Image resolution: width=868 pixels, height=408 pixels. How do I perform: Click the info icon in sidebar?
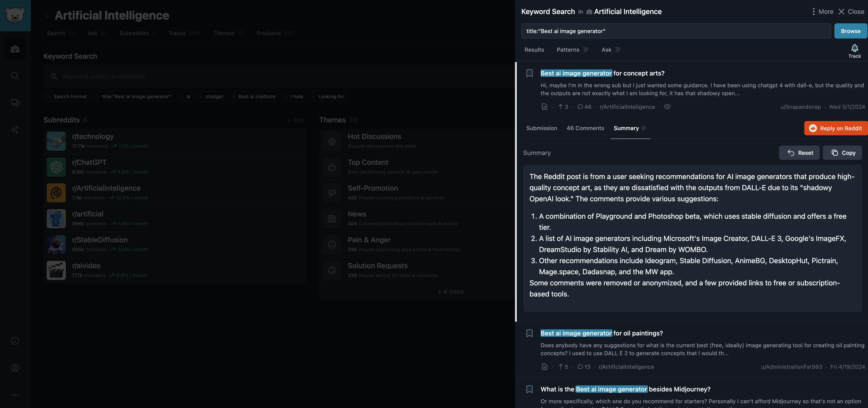click(15, 341)
